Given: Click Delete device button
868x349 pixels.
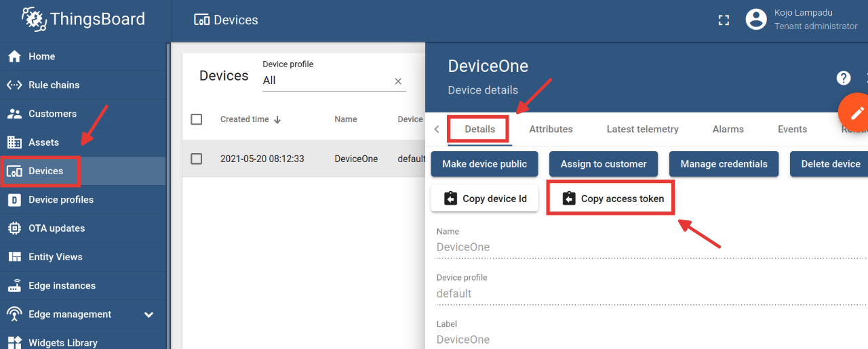Looking at the screenshot, I should coord(829,164).
